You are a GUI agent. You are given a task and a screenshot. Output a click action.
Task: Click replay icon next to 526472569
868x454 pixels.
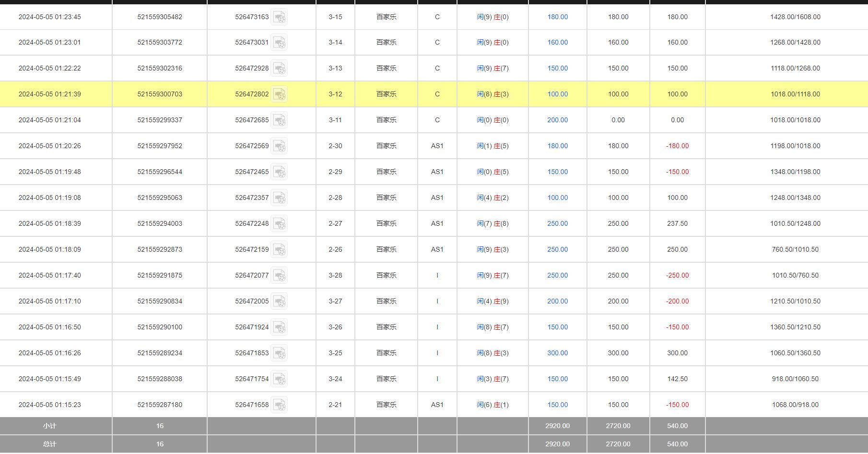pos(279,146)
